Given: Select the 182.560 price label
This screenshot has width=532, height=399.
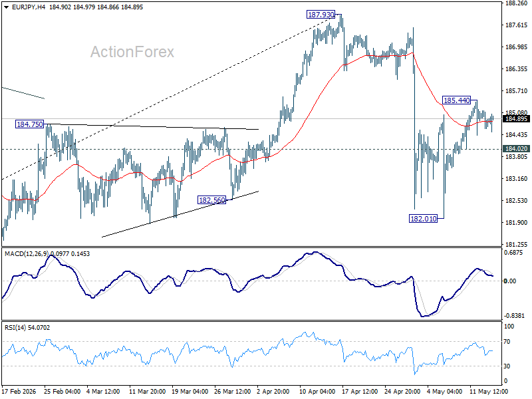Looking at the screenshot, I should pos(211,200).
